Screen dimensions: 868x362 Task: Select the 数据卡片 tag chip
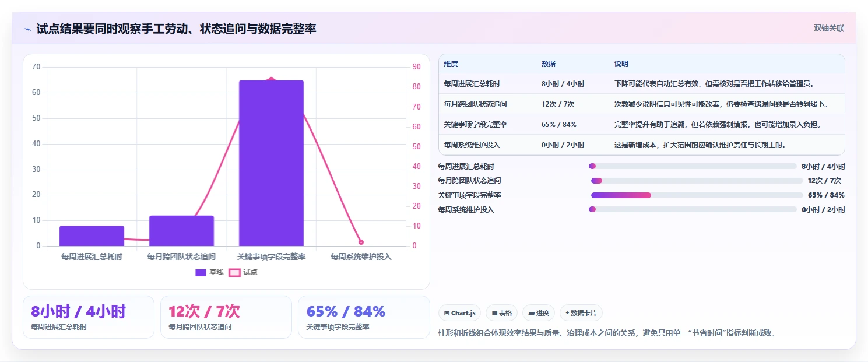[x=581, y=313]
